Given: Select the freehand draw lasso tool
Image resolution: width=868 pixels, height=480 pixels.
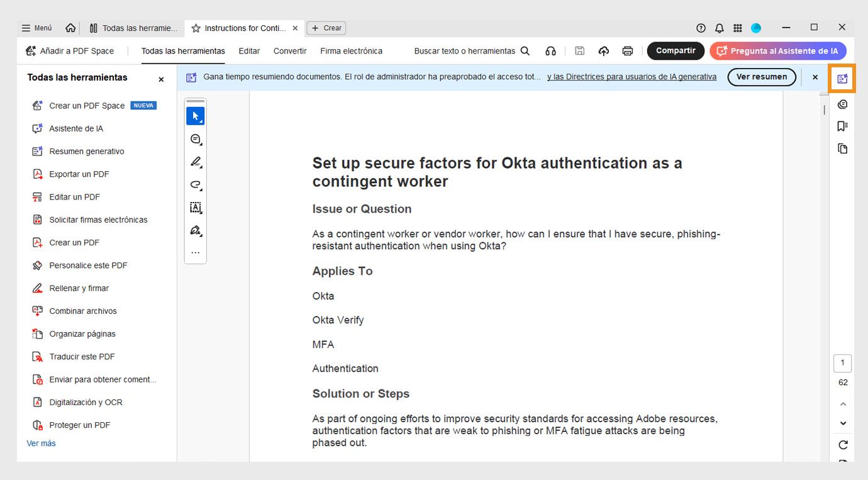Looking at the screenshot, I should pyautogui.click(x=195, y=185).
